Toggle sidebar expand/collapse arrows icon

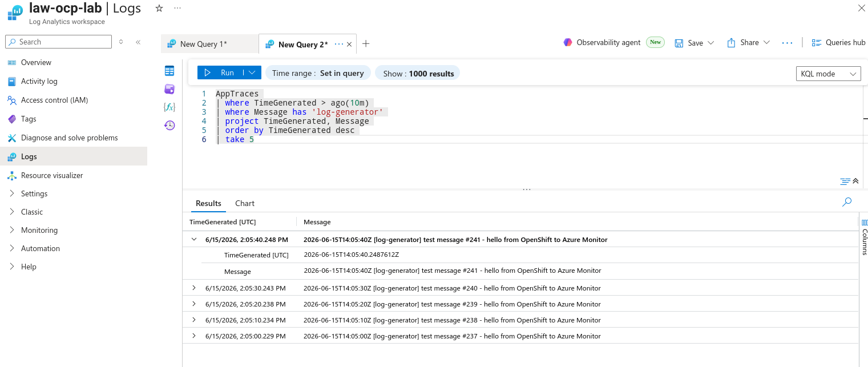coord(121,42)
